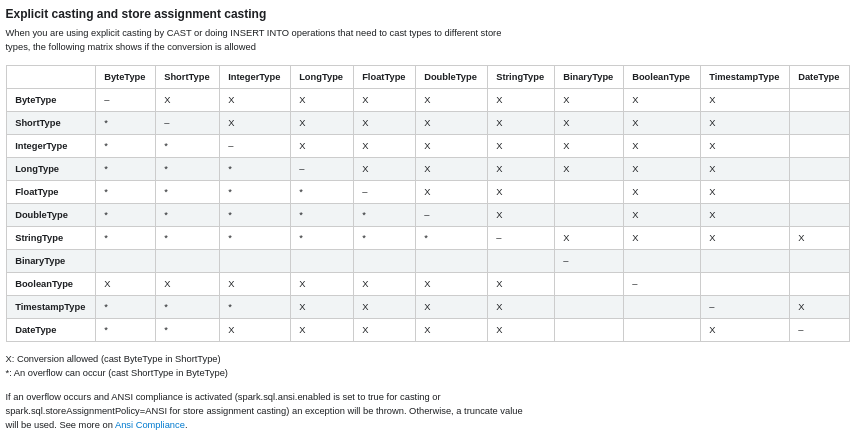Click the TimestampType column header

click(744, 77)
